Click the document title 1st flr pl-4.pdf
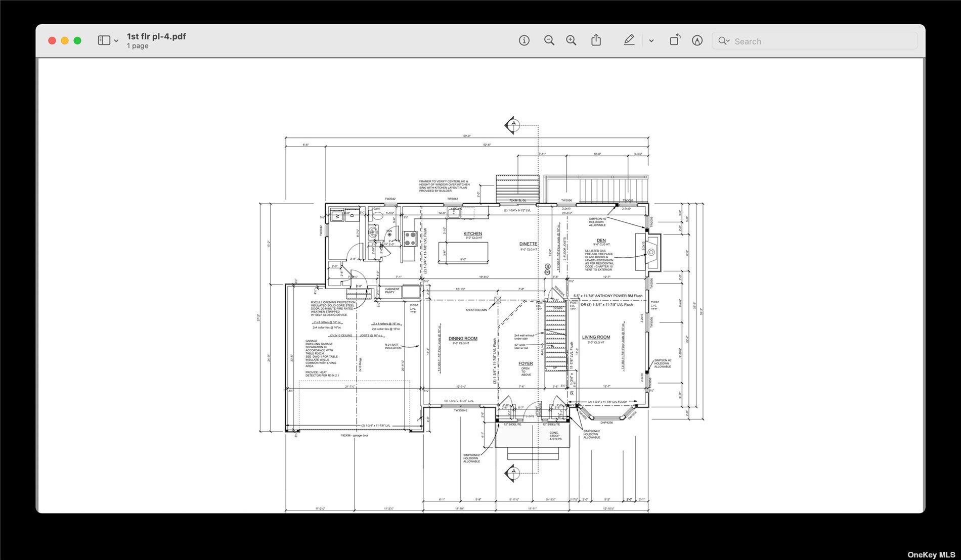Screen dimensions: 961x560 pyautogui.click(x=156, y=36)
